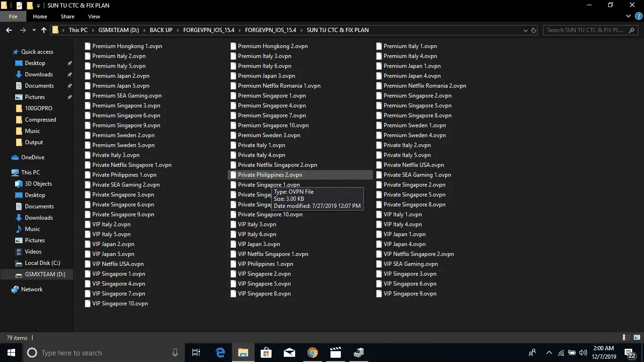Select This PC in the navigation pane
This screenshot has width=644, height=362.
click(31, 173)
